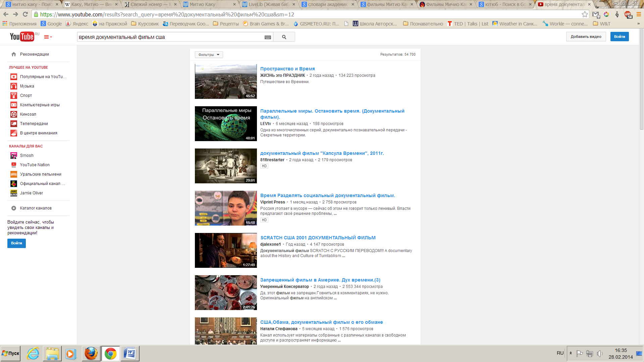Click the 45:52 city aerial thumbnail
644x362 pixels.
coord(226,81)
